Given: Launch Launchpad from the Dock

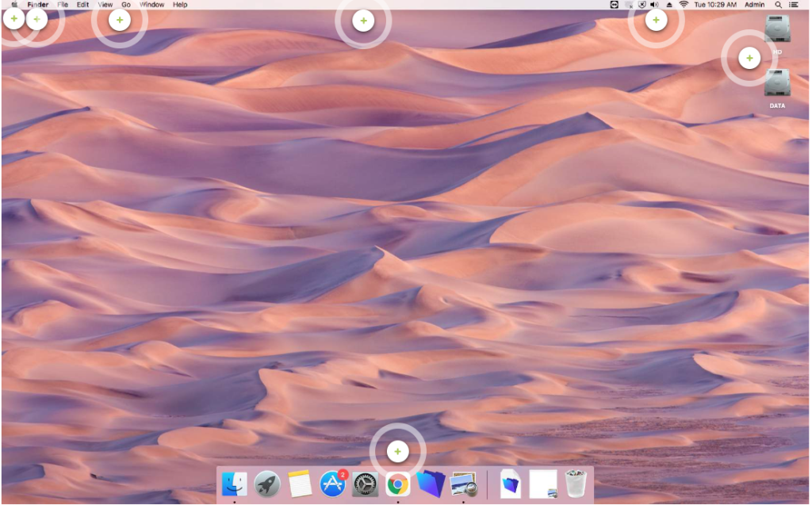Looking at the screenshot, I should pos(267,483).
